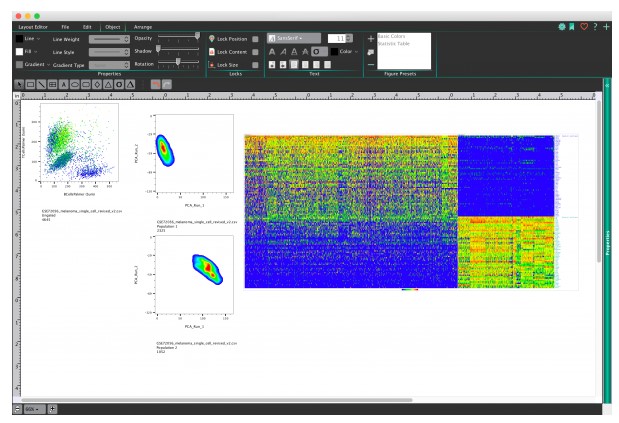Remove the selected figure preset
The height and width of the screenshot is (423, 619).
371,64
